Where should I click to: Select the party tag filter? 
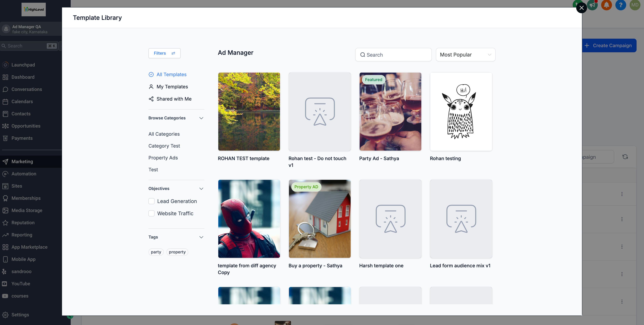pyautogui.click(x=156, y=252)
